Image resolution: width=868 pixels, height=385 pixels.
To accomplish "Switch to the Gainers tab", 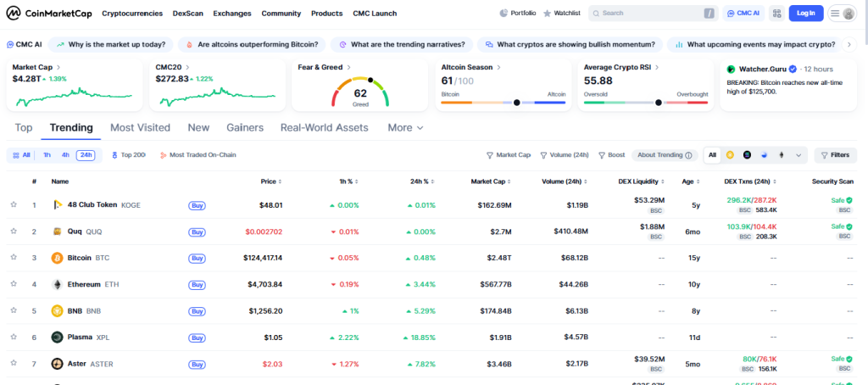I will pos(245,128).
